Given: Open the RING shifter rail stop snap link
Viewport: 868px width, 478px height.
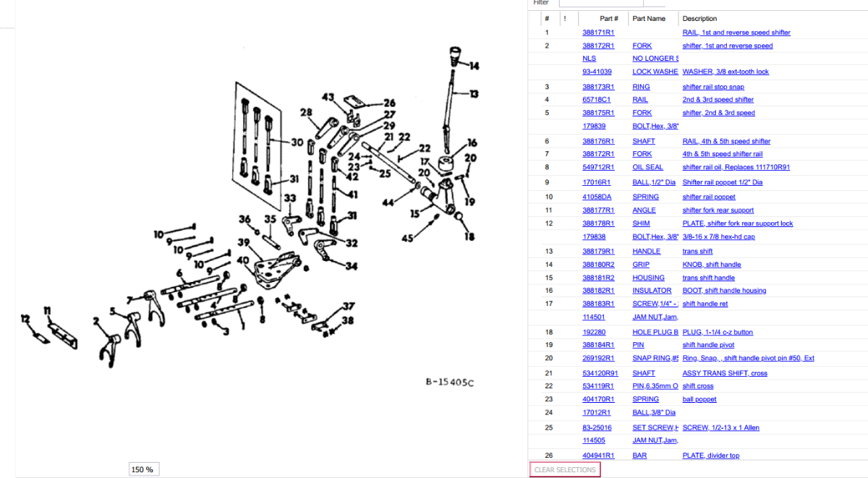Looking at the screenshot, I should click(642, 86).
